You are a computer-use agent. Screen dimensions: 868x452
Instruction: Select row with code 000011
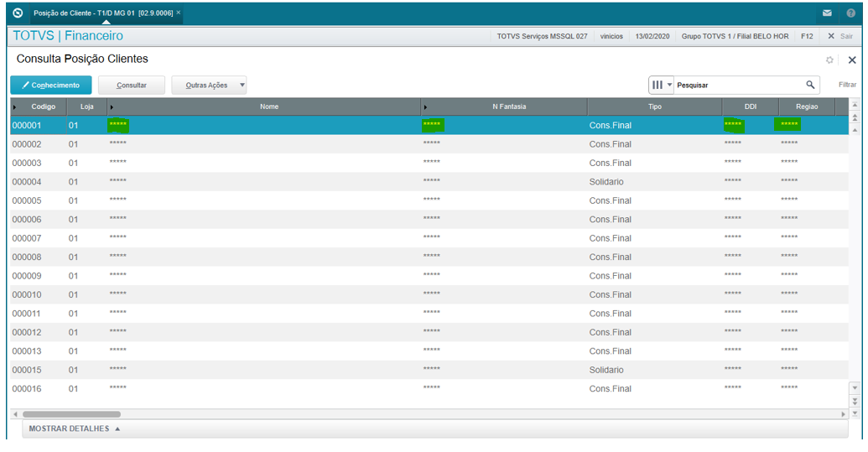coord(429,313)
